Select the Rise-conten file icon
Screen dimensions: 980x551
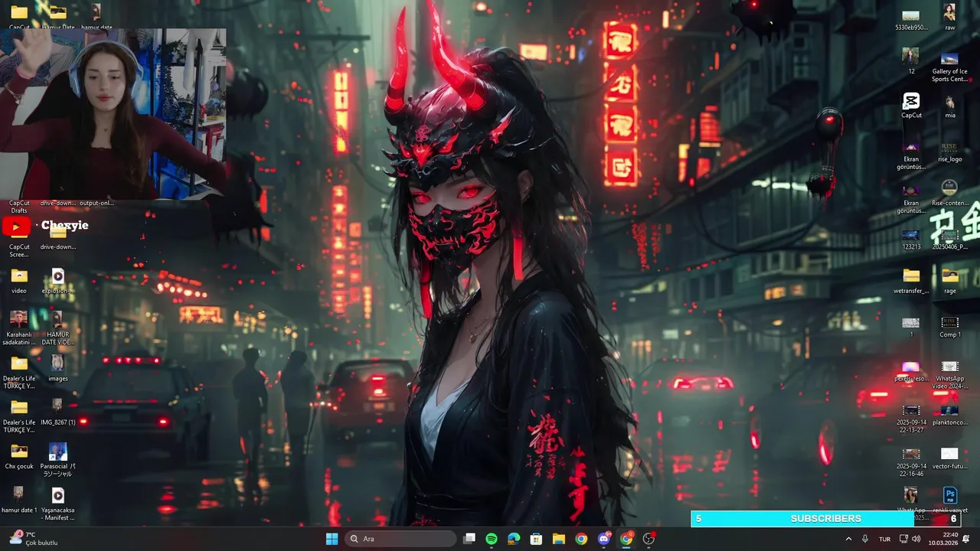tap(949, 193)
